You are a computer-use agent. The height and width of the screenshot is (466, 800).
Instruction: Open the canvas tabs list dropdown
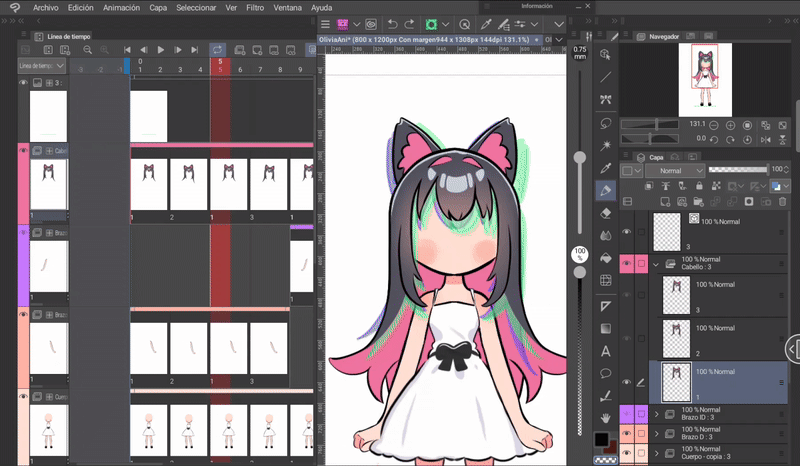(x=559, y=39)
